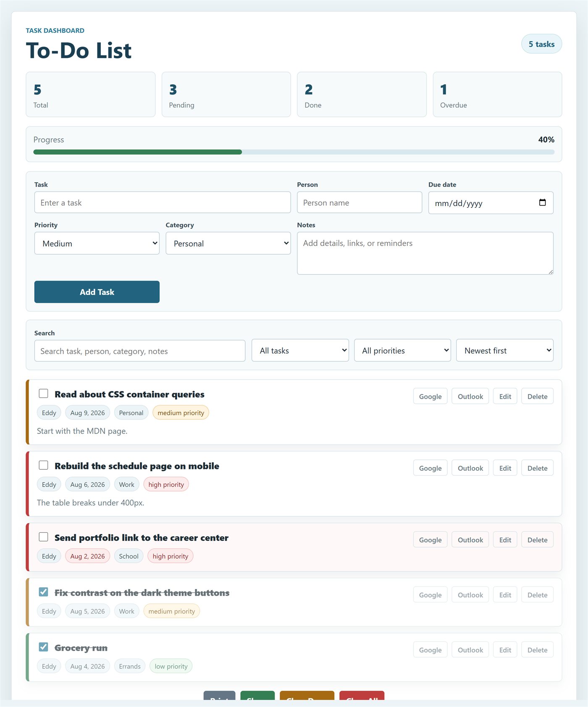Screen dimensions: 588x707
Task: Click Google on Fix contrast task
Action: point(430,595)
